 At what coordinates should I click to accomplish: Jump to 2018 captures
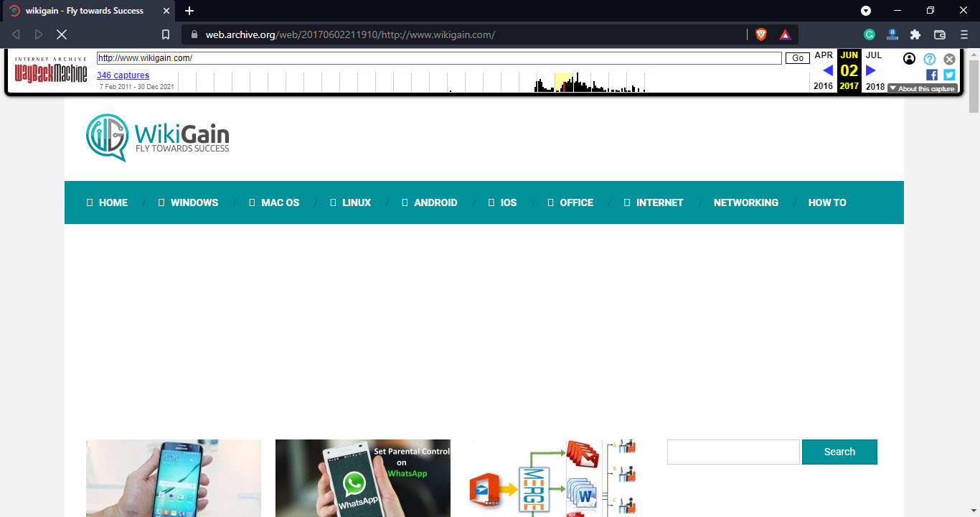[875, 86]
